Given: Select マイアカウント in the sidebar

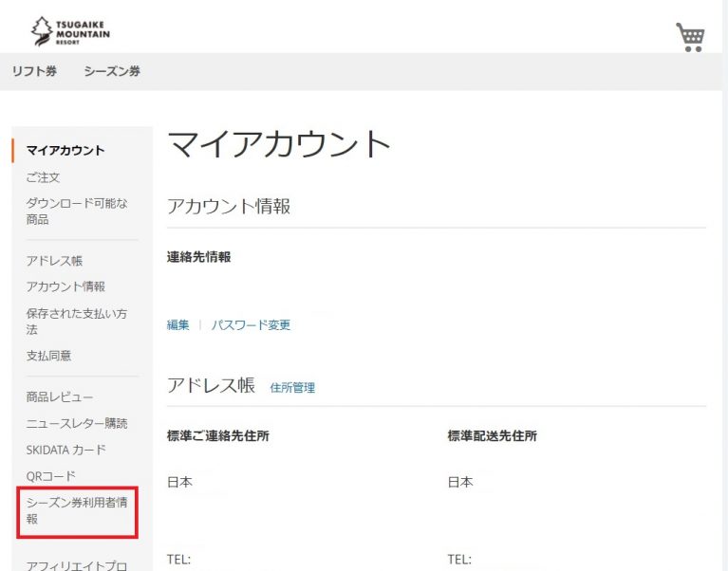Looking at the screenshot, I should click(65, 150).
